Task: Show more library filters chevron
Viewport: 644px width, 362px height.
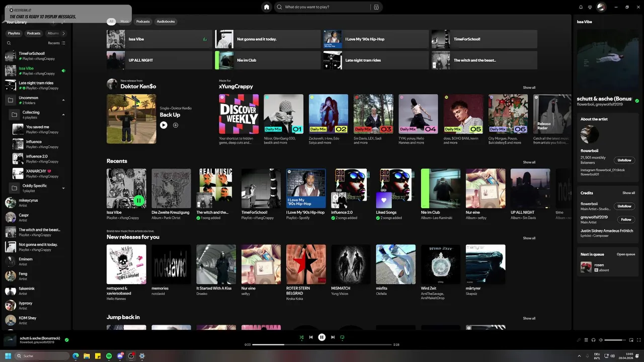Action: (63, 33)
